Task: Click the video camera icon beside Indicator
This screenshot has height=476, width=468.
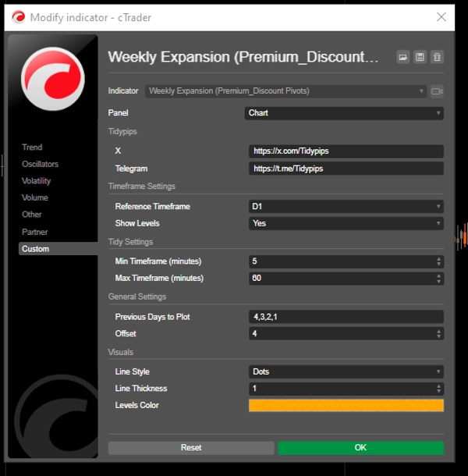Action: [x=437, y=91]
